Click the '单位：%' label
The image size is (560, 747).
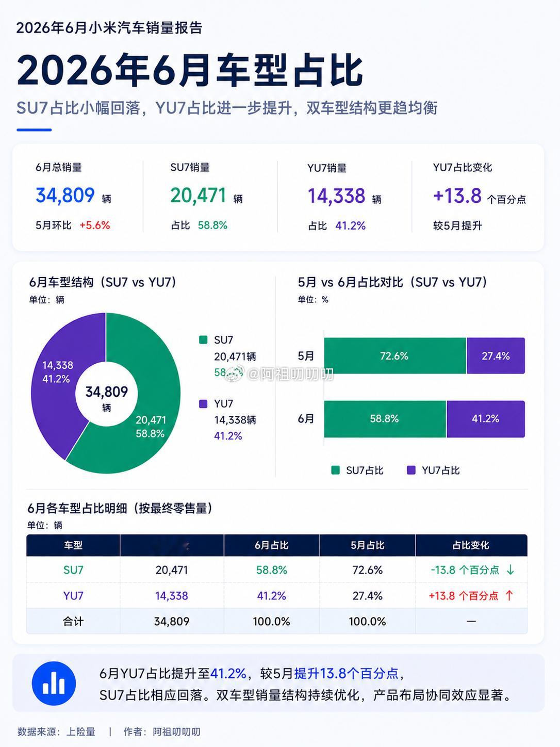[x=313, y=300]
